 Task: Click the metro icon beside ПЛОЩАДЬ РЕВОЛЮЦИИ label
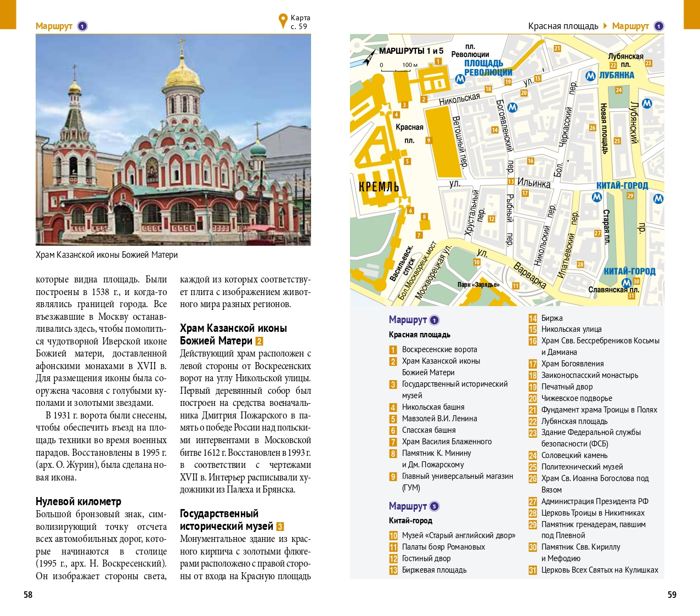(460, 79)
